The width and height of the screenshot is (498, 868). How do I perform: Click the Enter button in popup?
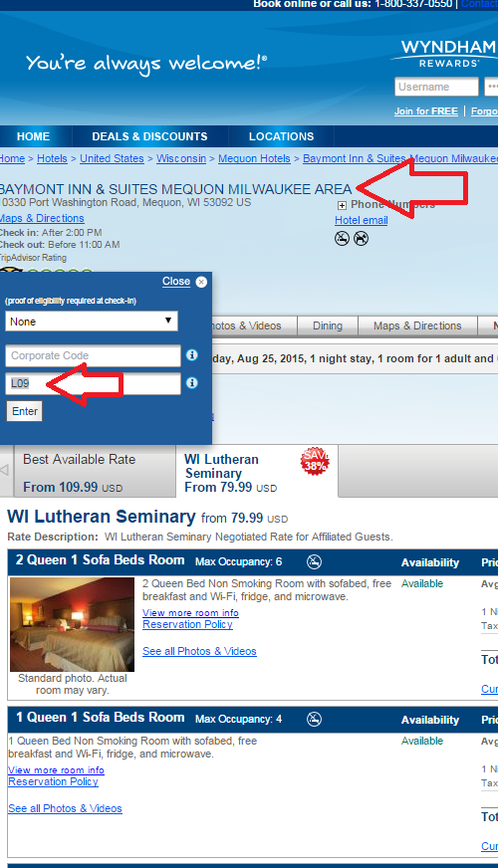(25, 411)
